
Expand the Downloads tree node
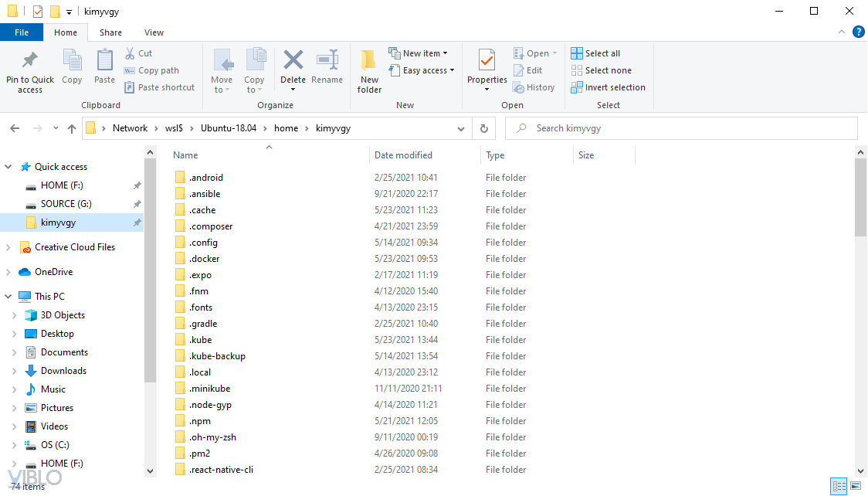(x=15, y=371)
